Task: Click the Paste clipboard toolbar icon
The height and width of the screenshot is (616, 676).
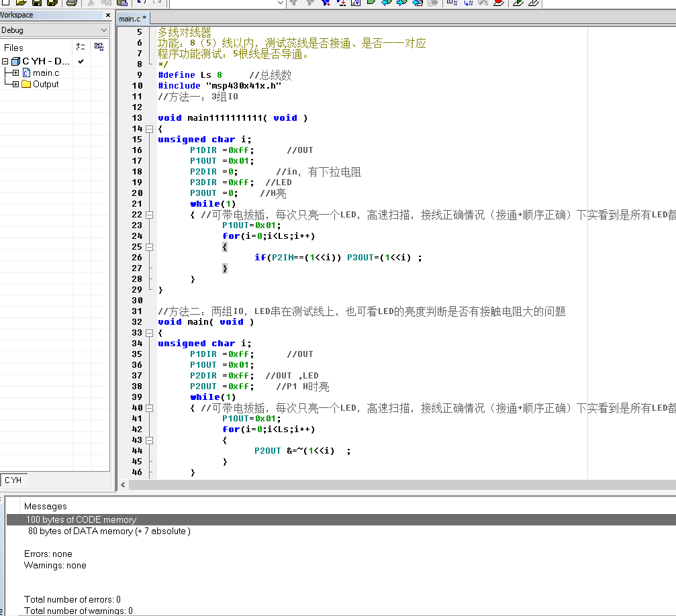Action: [x=122, y=3]
